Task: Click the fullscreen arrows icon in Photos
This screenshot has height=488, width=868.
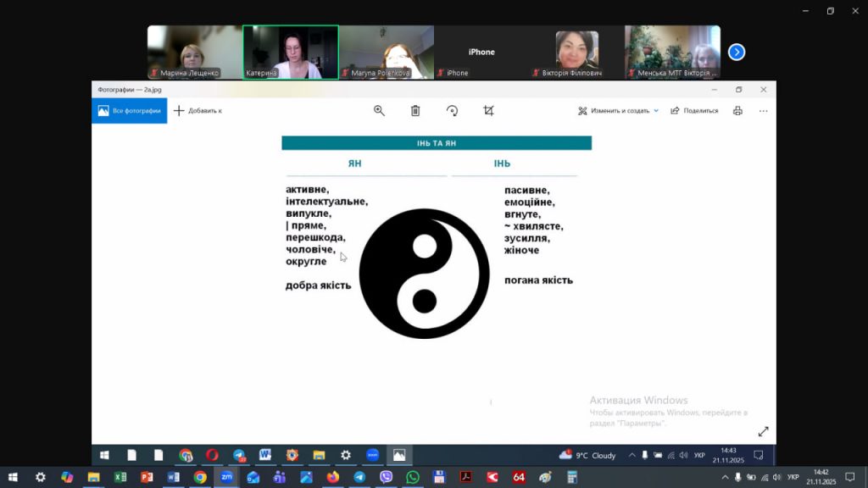Action: point(763,432)
